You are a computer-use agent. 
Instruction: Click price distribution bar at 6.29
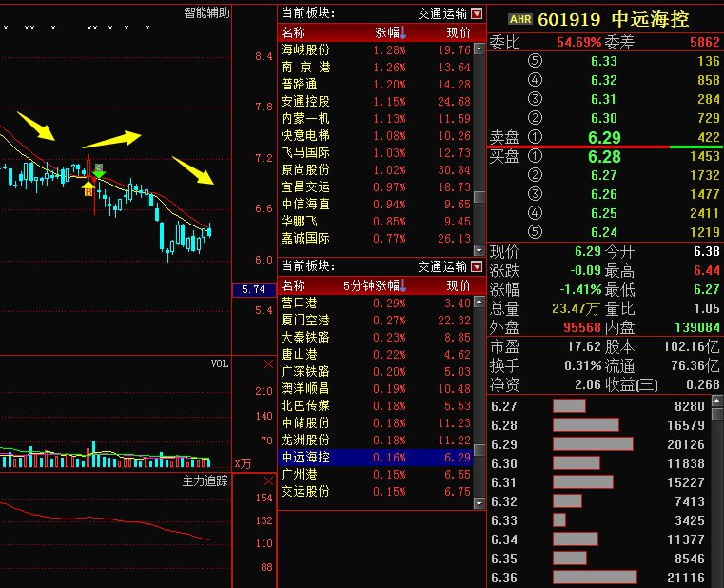[593, 444]
